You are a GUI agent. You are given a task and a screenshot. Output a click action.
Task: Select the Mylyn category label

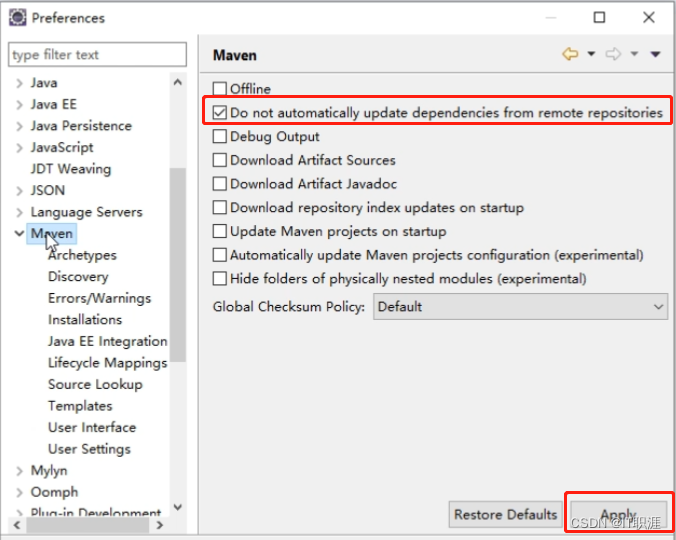click(x=49, y=471)
